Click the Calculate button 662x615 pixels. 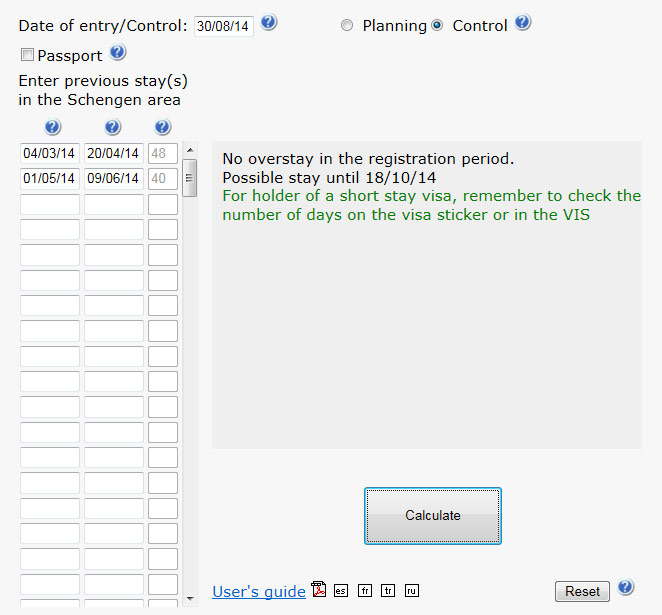pos(433,516)
